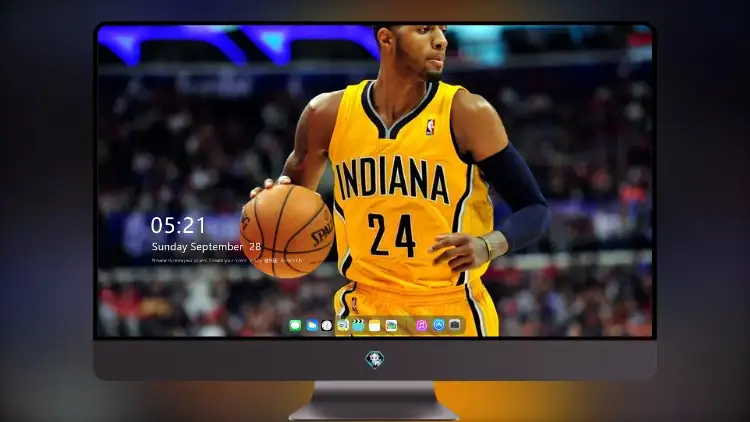
Task: Open the Weather app in the dock
Action: click(312, 326)
